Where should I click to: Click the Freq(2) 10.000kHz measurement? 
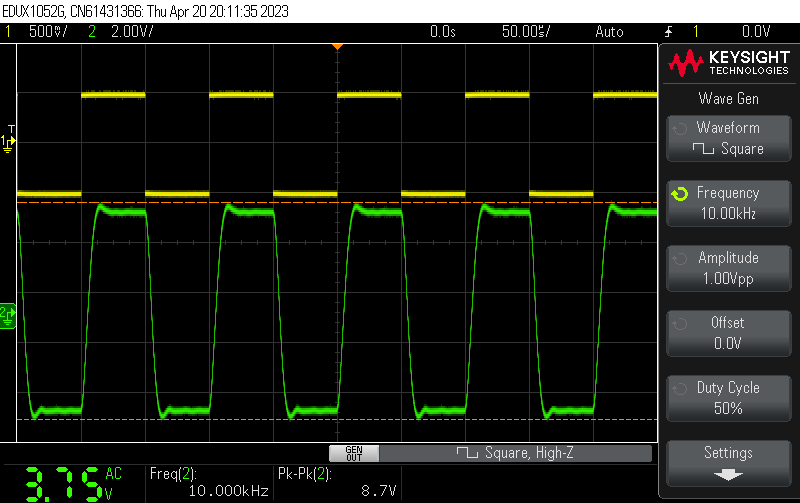tap(209, 482)
